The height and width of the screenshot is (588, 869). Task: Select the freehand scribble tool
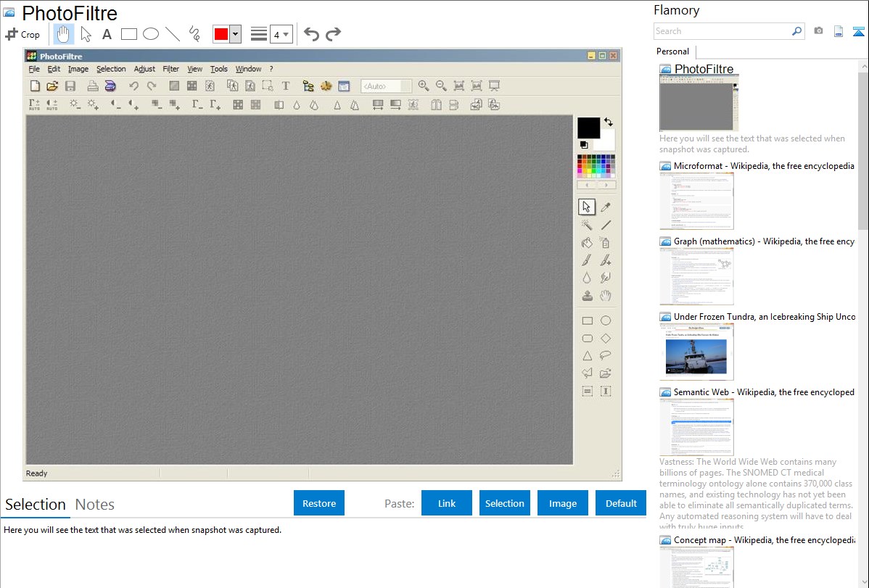click(194, 34)
